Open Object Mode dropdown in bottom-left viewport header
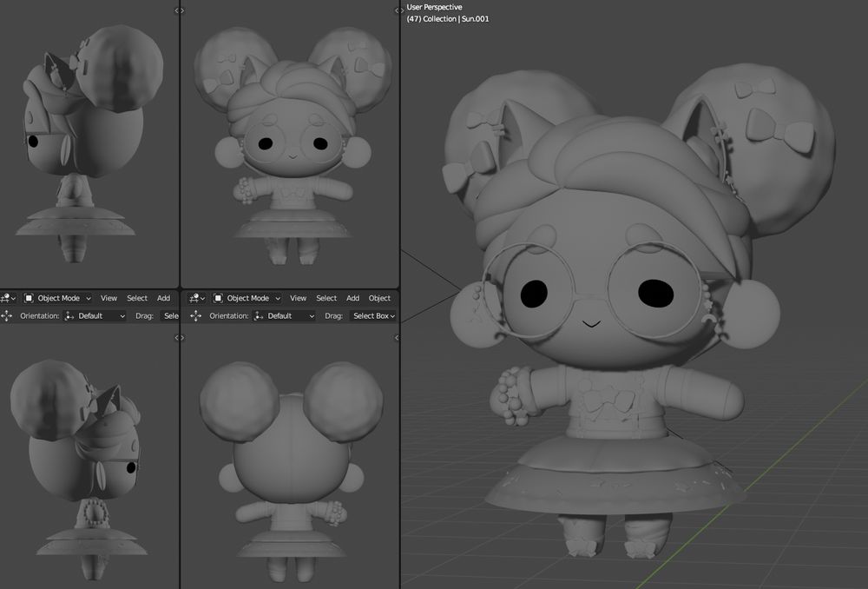The height and width of the screenshot is (589, 868). click(x=57, y=298)
